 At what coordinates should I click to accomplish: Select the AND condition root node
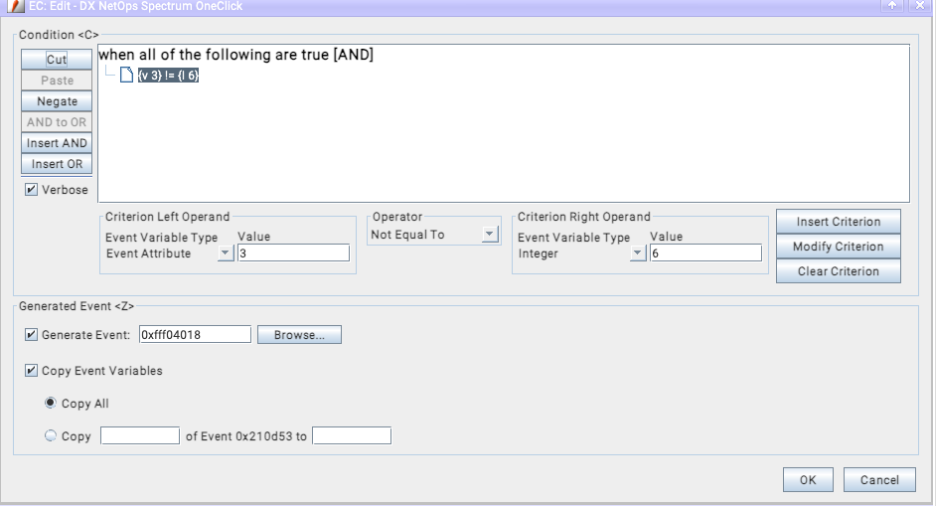pyautogui.click(x=235, y=55)
